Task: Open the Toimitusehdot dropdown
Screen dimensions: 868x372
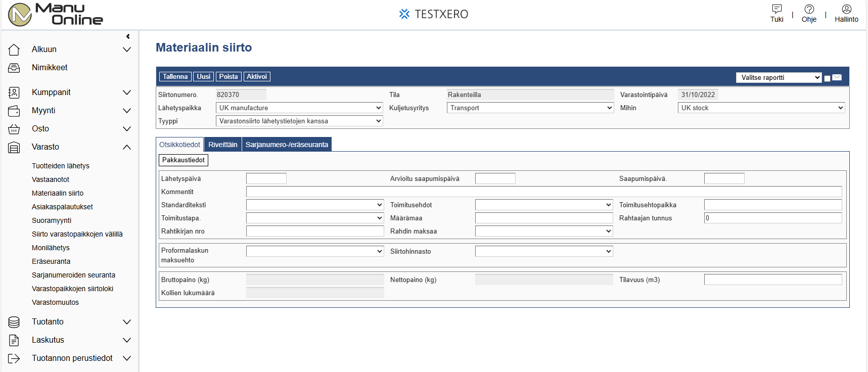Action: pyautogui.click(x=544, y=205)
